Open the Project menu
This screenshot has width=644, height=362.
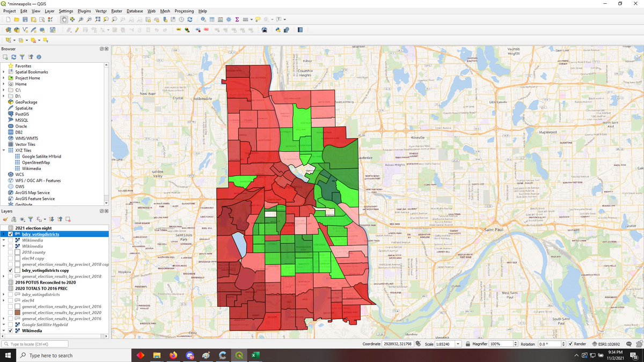[9, 11]
